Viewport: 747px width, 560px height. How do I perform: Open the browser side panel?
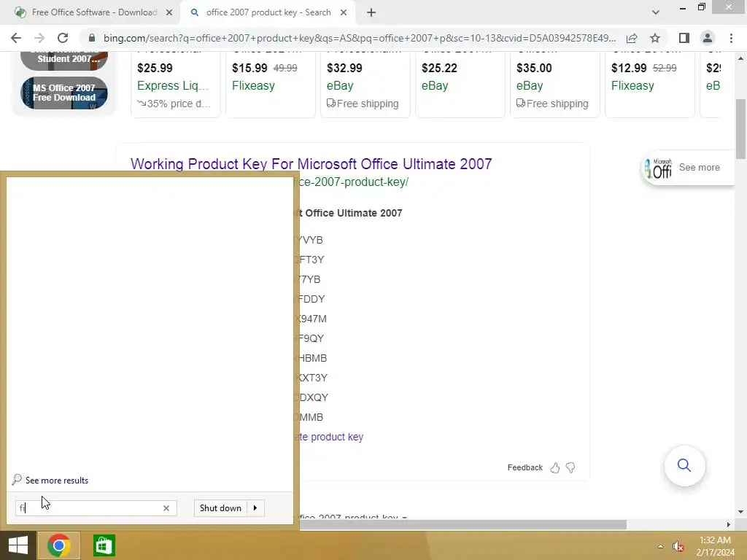click(684, 38)
